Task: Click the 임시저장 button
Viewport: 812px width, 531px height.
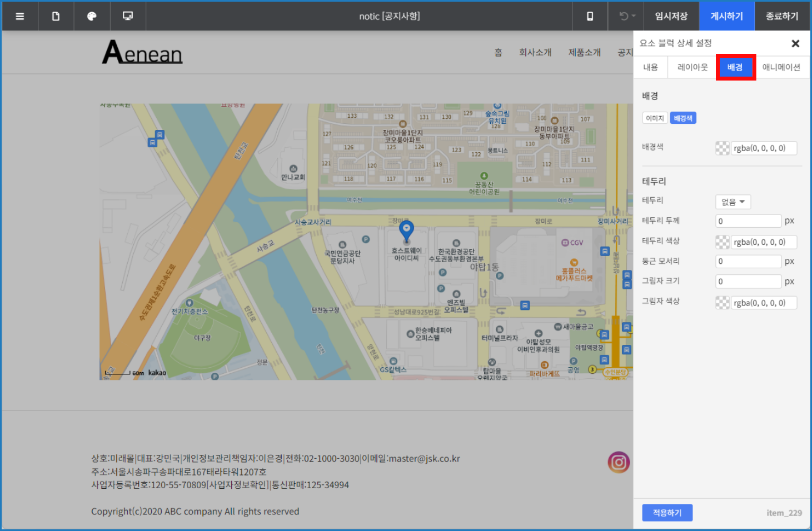Action: pyautogui.click(x=671, y=16)
